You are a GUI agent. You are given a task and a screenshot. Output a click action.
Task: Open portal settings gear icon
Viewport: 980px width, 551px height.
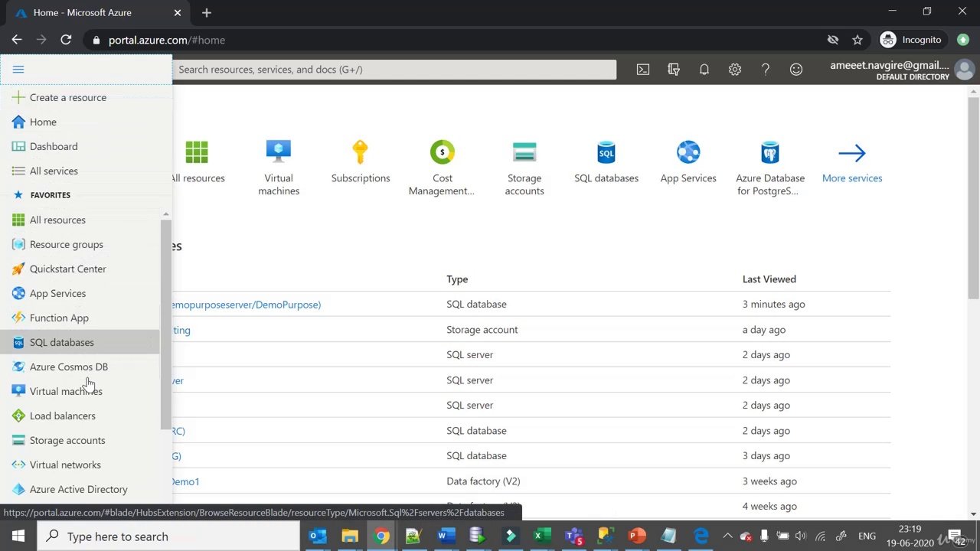point(735,70)
